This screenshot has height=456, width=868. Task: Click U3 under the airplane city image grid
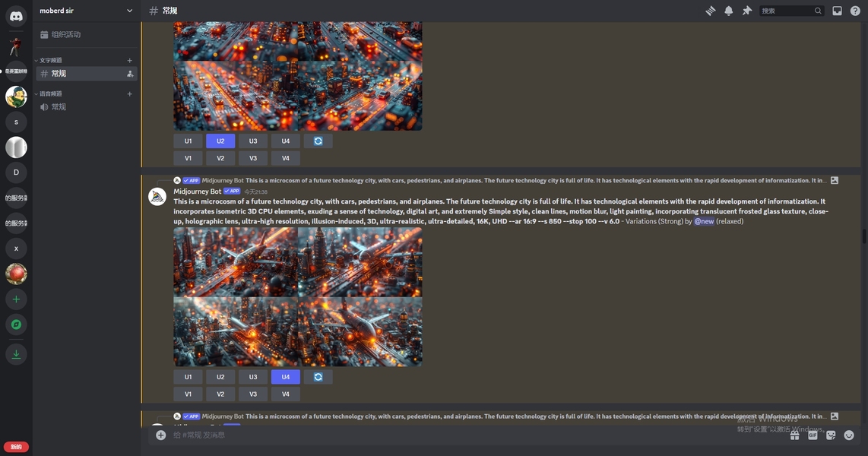[x=253, y=377]
